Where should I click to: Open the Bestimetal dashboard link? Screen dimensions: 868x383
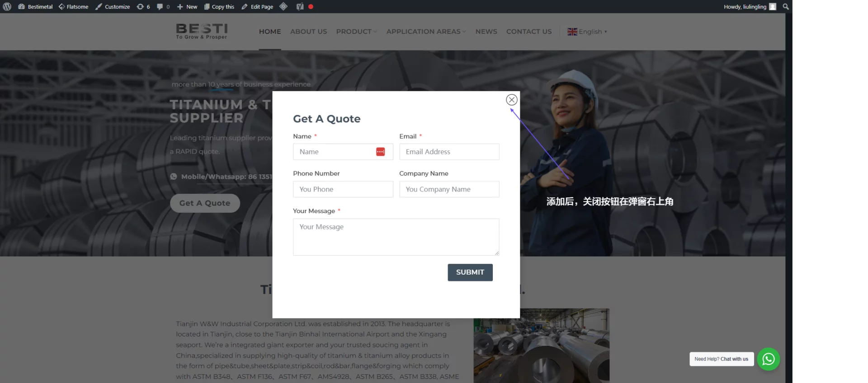(35, 7)
